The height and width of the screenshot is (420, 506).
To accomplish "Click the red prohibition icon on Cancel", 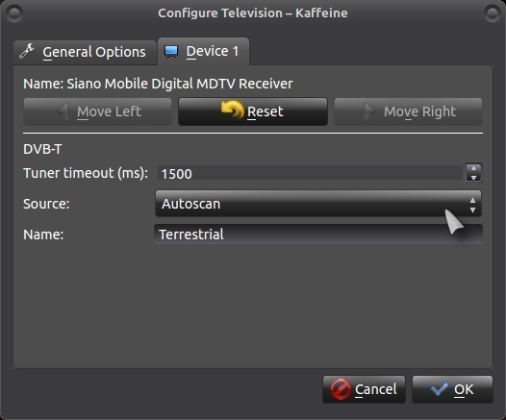I will coord(341,389).
